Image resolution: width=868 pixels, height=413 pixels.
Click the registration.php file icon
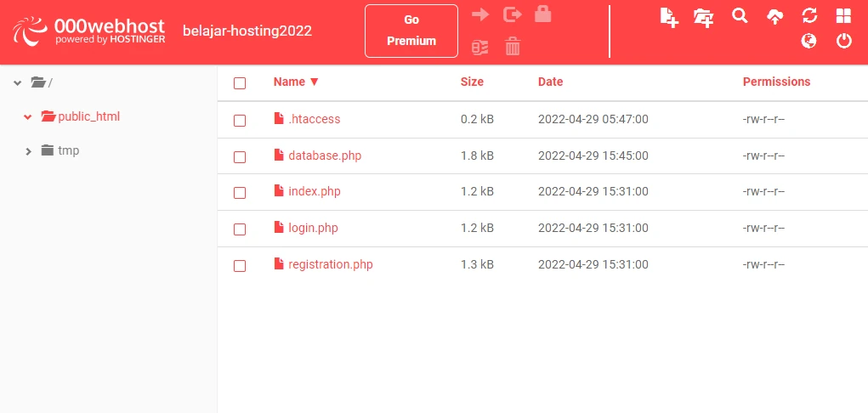tap(279, 263)
